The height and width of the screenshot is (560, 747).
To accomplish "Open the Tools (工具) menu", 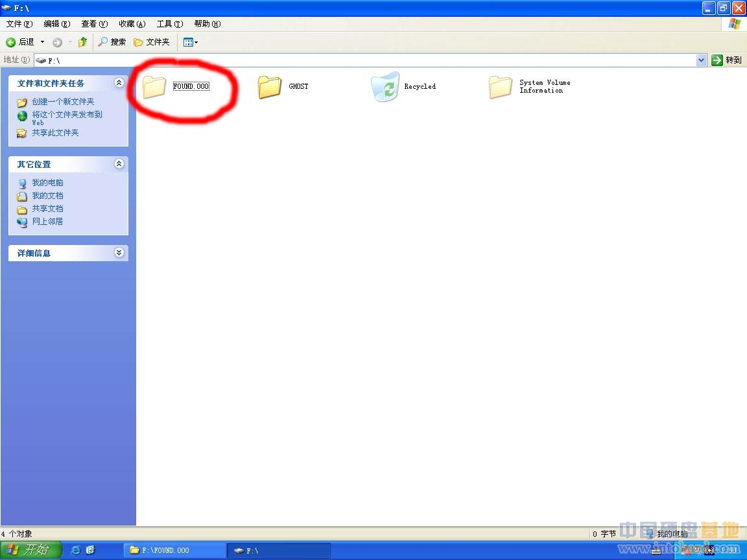I will pos(170,24).
